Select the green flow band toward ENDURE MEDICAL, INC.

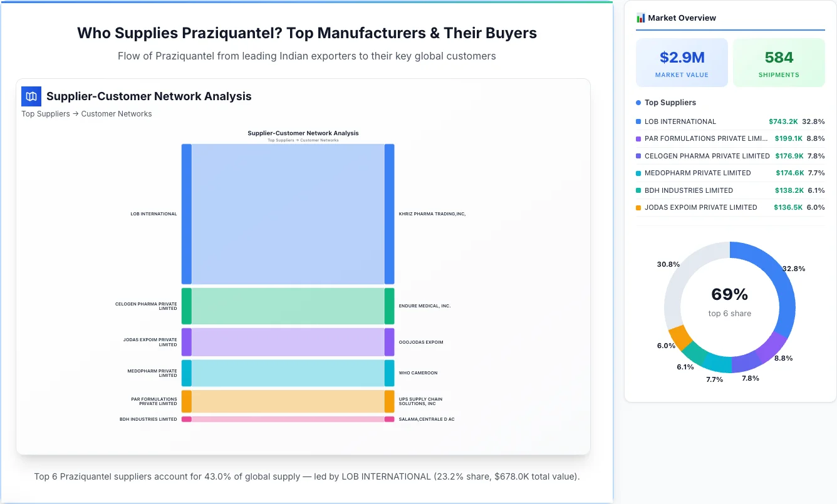(288, 306)
